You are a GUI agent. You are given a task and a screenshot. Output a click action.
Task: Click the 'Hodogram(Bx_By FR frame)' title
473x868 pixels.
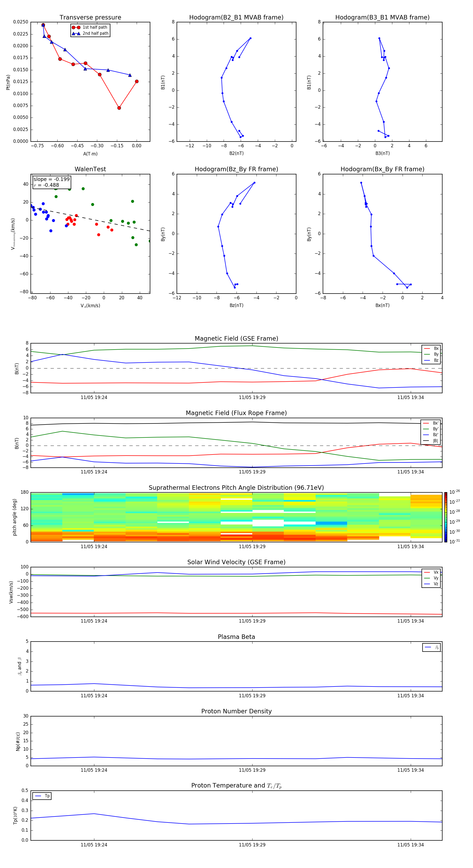pos(382,169)
